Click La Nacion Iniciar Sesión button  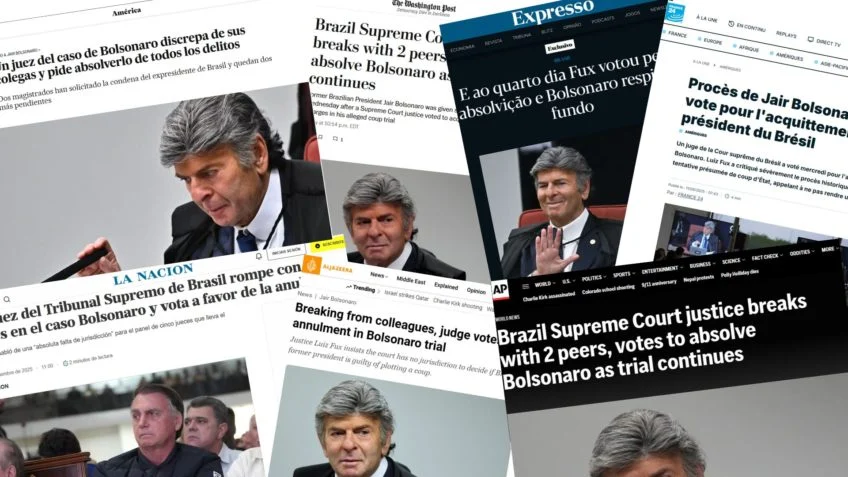(286, 251)
